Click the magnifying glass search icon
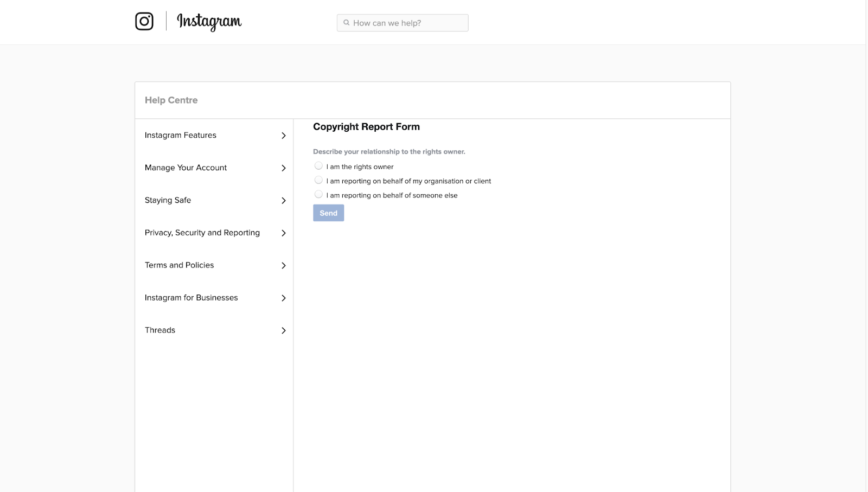 point(346,22)
